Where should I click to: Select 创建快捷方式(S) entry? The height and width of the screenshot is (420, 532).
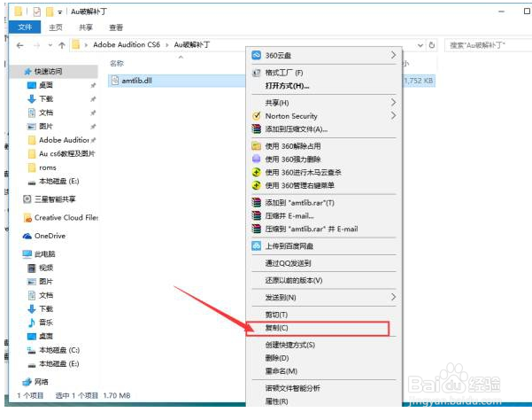(x=324, y=345)
